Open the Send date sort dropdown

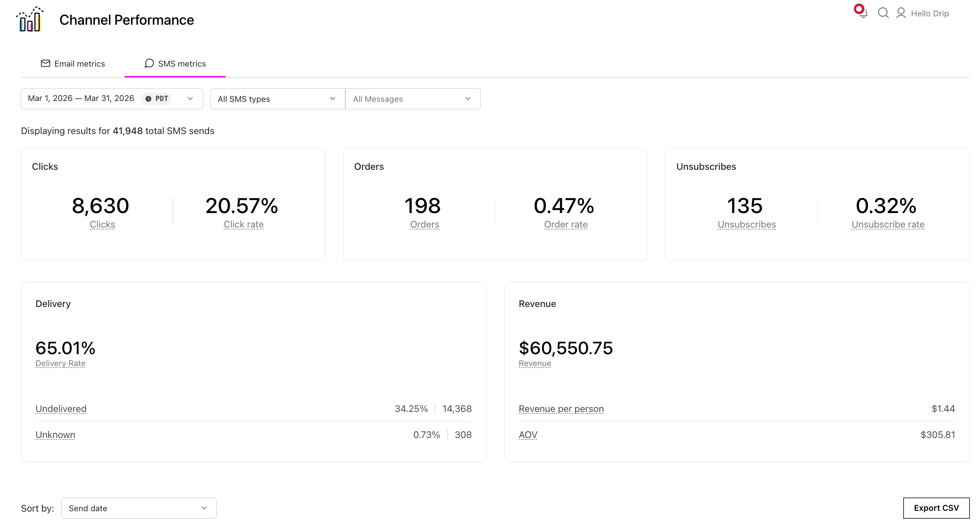click(x=139, y=508)
